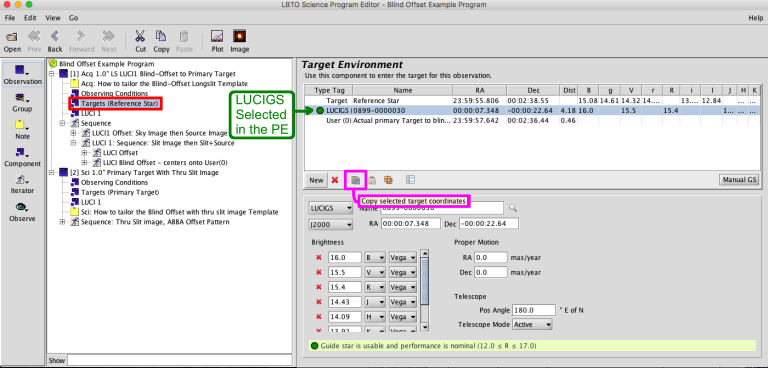Click the Iterator sidebar icon
This screenshot has height=368, width=768.
pyautogui.click(x=22, y=180)
